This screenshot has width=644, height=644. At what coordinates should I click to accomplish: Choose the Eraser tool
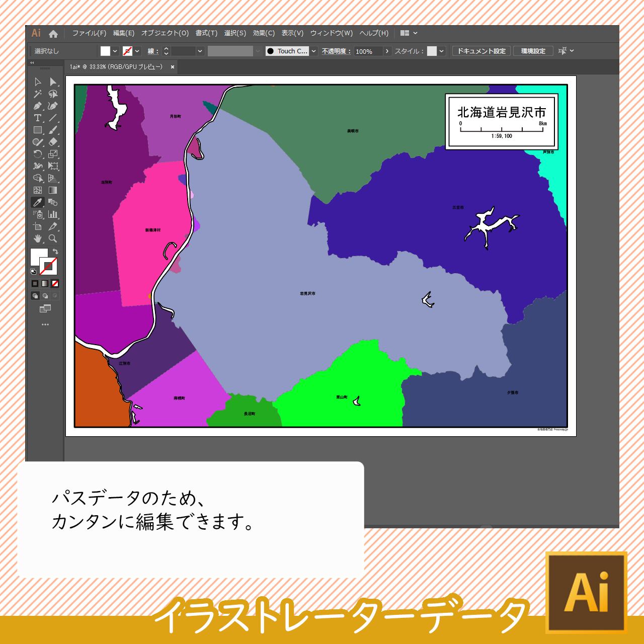(x=53, y=142)
